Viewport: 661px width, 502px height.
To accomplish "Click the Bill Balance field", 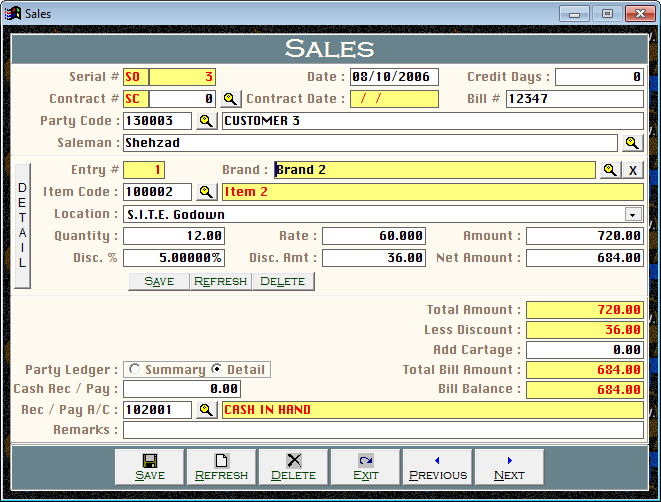I will [x=585, y=389].
